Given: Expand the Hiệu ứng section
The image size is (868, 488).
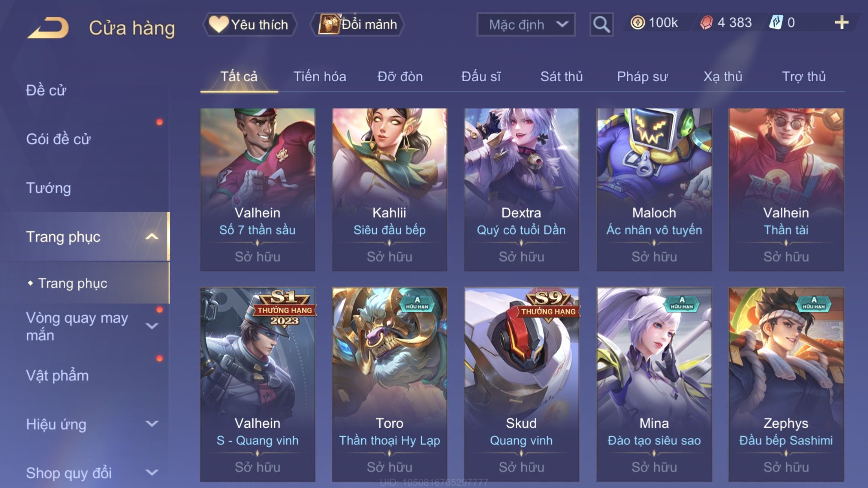Looking at the screenshot, I should [152, 424].
